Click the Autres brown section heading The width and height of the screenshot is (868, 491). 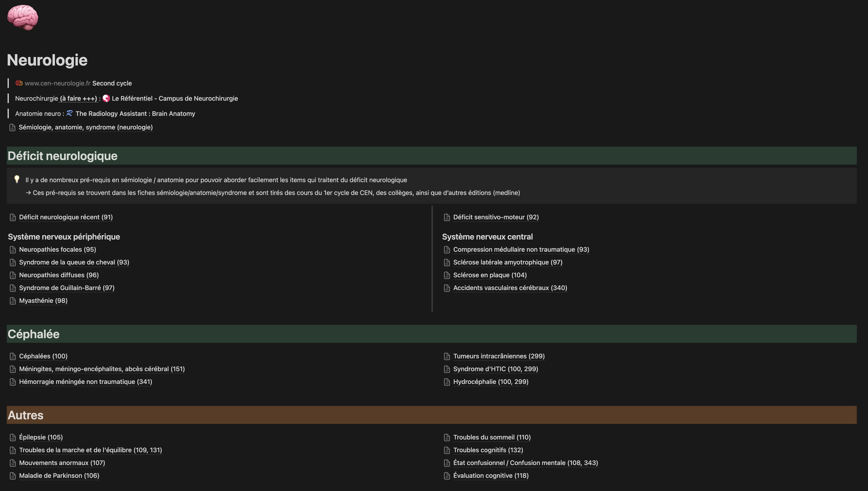tap(26, 415)
